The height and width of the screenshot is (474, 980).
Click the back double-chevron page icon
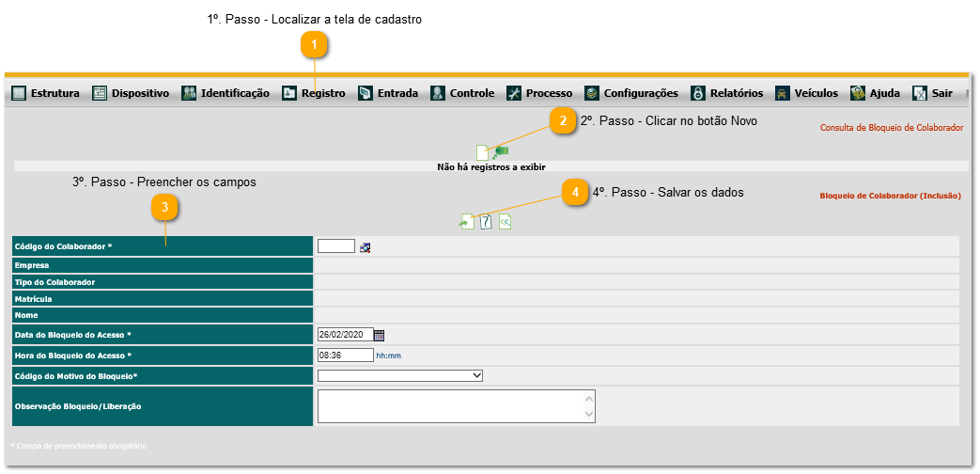[505, 221]
